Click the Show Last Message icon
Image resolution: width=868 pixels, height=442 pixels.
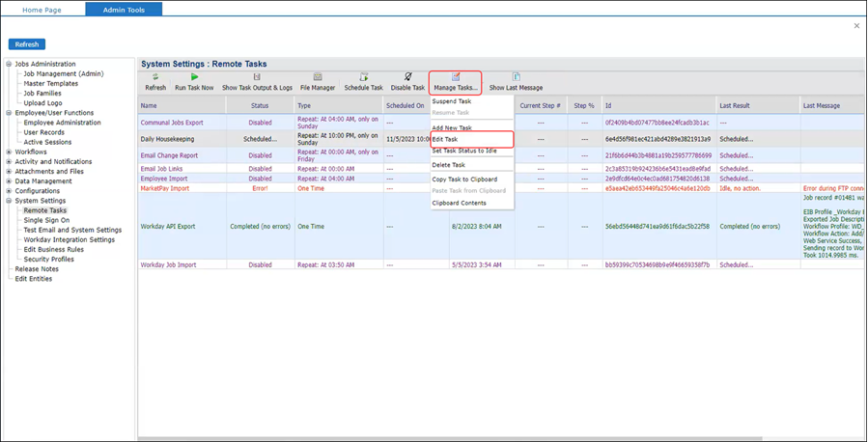click(x=516, y=77)
